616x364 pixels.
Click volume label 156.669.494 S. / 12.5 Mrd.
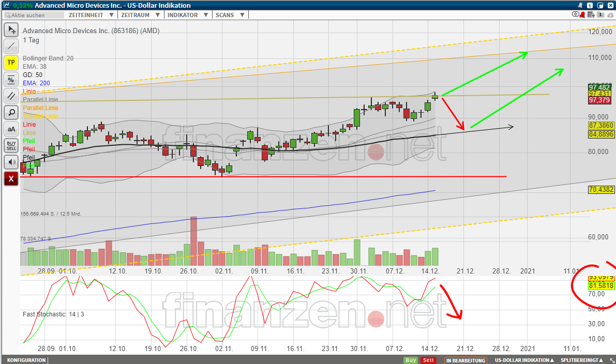point(51,214)
